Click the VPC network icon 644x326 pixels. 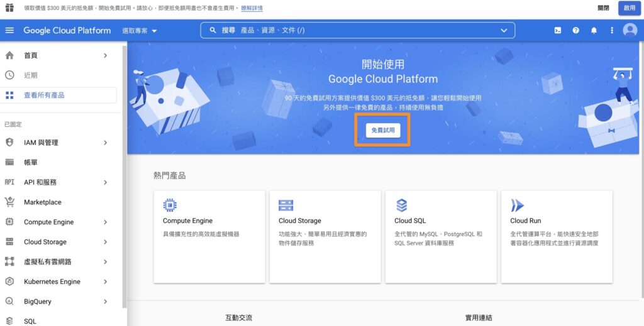pyautogui.click(x=9, y=262)
